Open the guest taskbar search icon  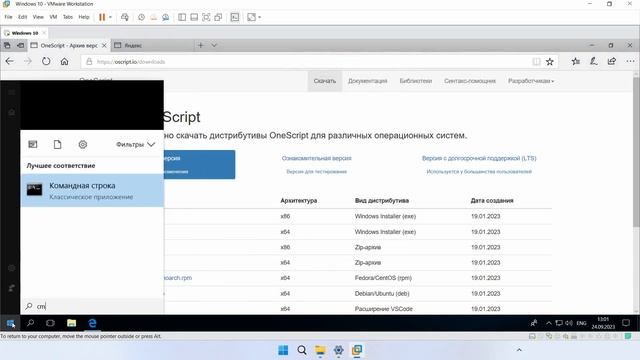(x=30, y=323)
